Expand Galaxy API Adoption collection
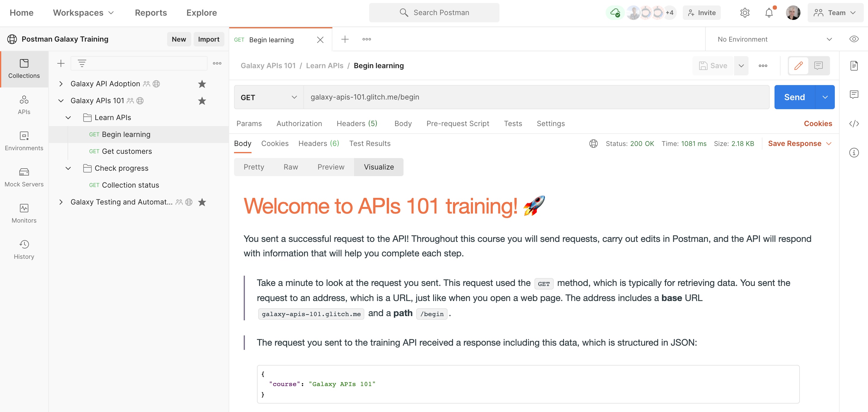The height and width of the screenshot is (412, 868). click(61, 84)
